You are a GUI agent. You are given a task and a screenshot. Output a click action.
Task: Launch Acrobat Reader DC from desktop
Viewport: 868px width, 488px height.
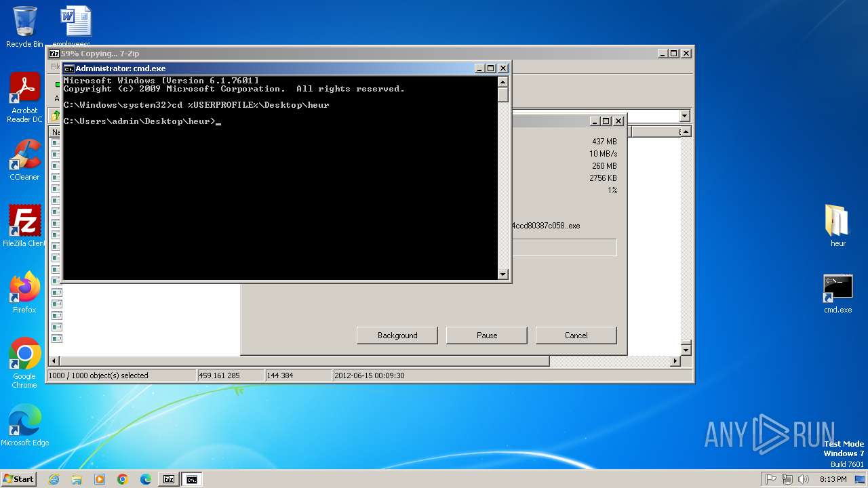pos(24,98)
